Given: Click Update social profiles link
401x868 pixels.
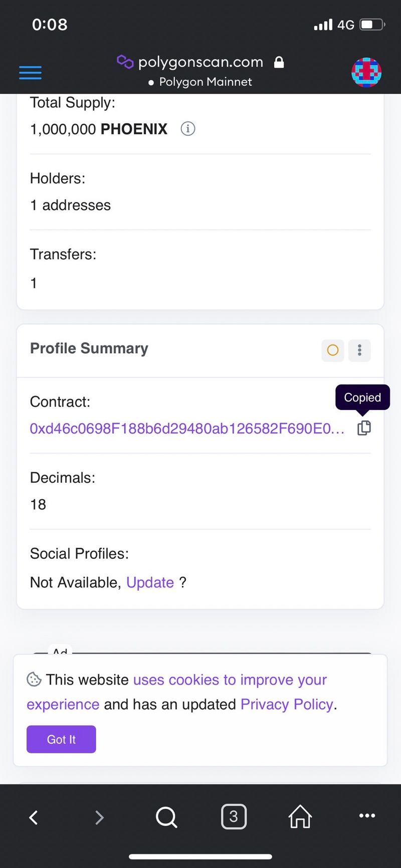Looking at the screenshot, I should coord(150,582).
